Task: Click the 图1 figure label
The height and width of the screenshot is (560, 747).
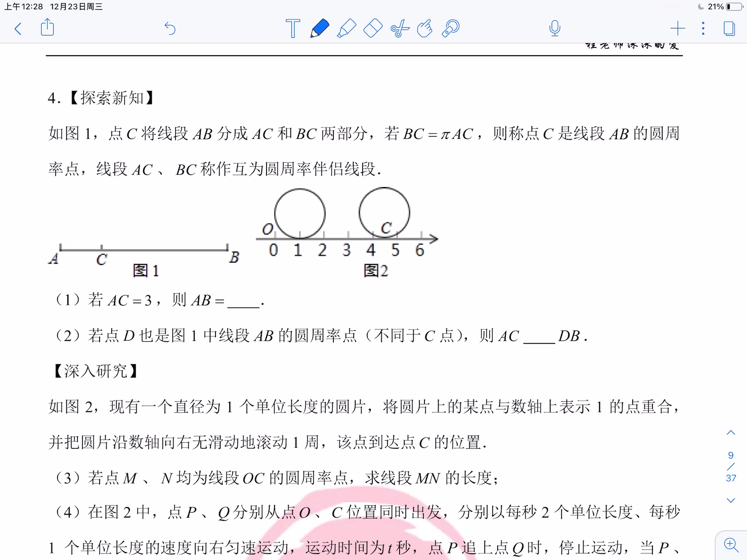Action: tap(146, 270)
